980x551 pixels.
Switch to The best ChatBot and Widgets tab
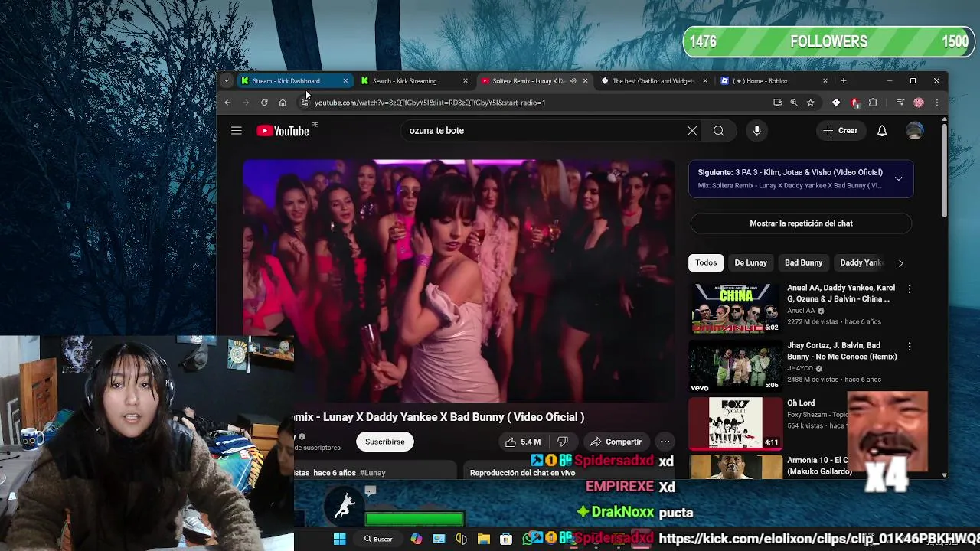tap(653, 81)
